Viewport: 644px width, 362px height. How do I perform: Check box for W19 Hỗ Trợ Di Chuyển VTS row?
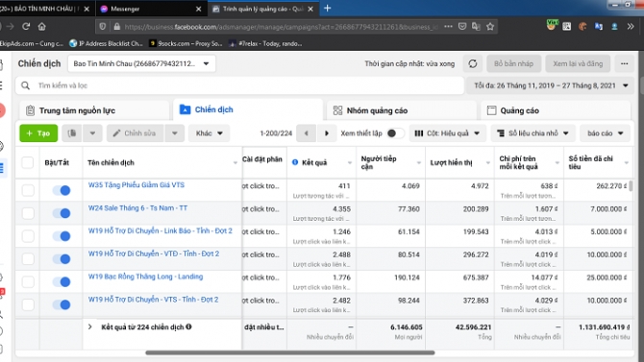tap(28, 304)
